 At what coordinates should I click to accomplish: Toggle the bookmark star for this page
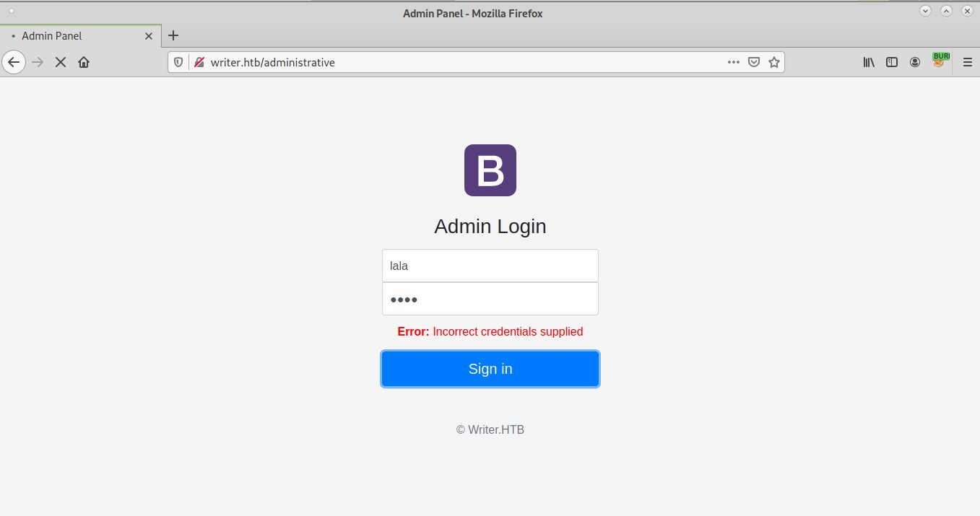pyautogui.click(x=774, y=62)
